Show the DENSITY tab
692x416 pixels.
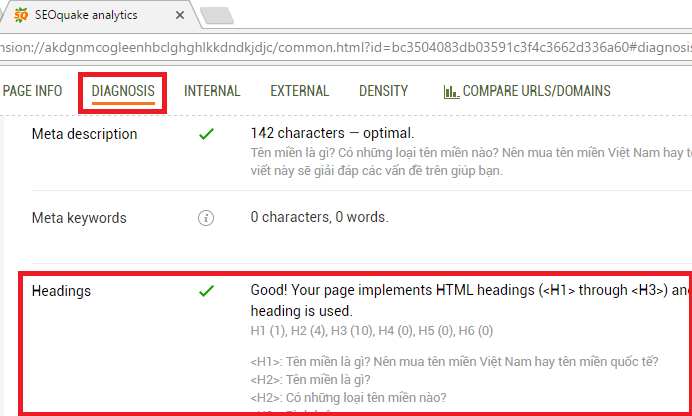pos(384,91)
